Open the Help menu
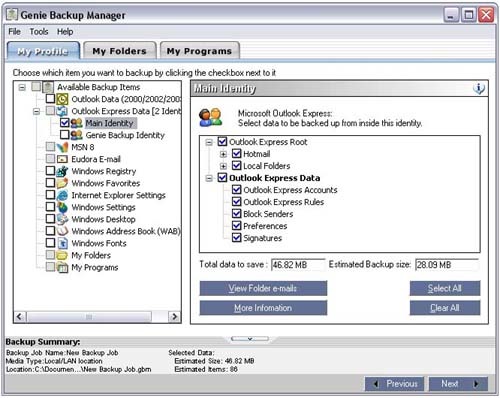 pyautogui.click(x=65, y=32)
